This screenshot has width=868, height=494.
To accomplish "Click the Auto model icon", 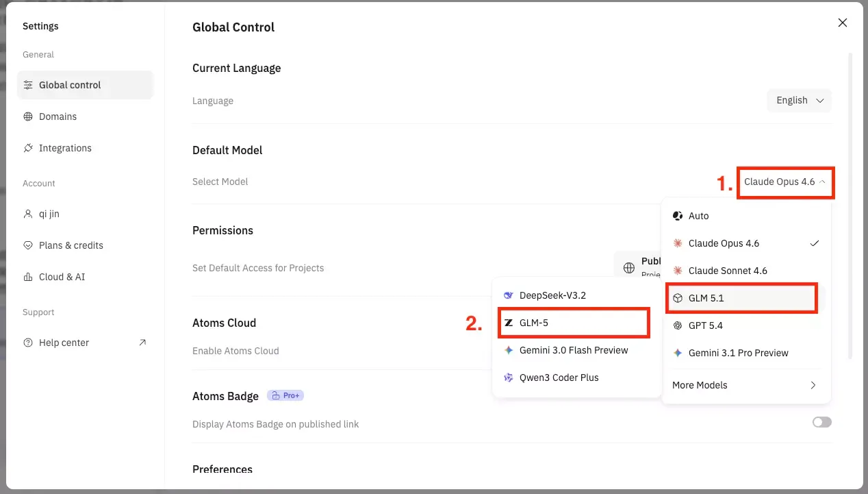I will 678,216.
